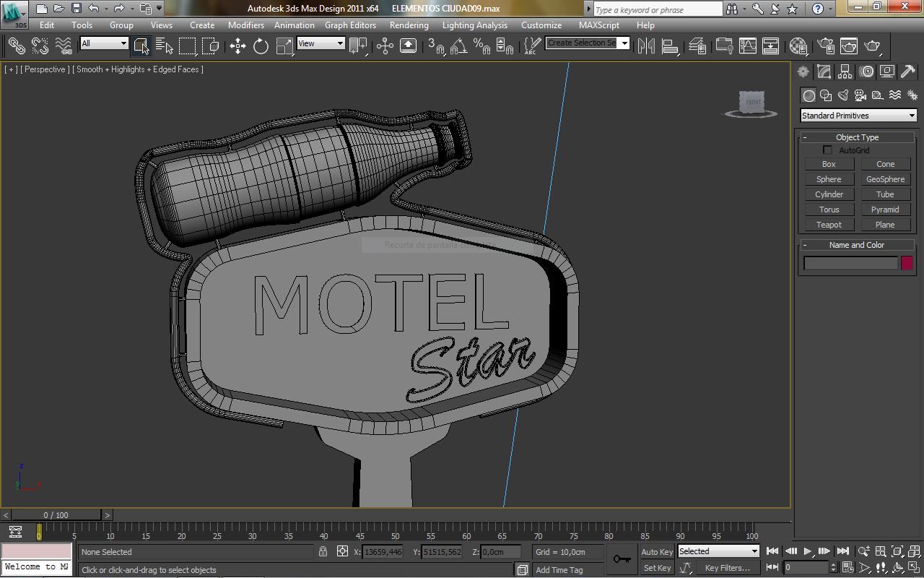Screen dimensions: 924x578
Task: Select the Move tool in toolbar
Action: click(x=237, y=46)
